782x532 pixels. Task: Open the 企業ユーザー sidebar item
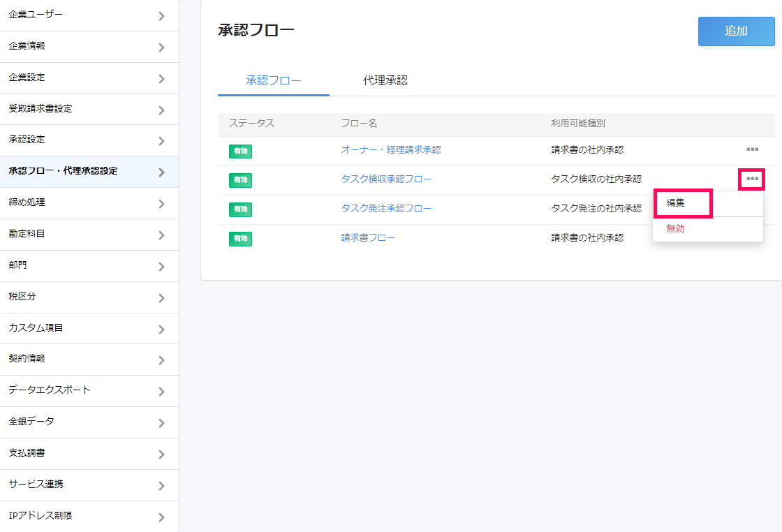pos(89,15)
